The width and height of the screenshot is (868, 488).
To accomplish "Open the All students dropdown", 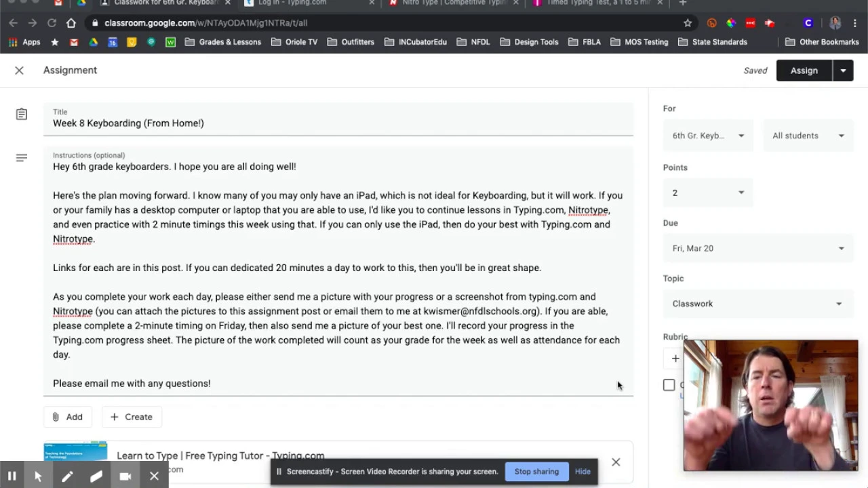I will [808, 136].
